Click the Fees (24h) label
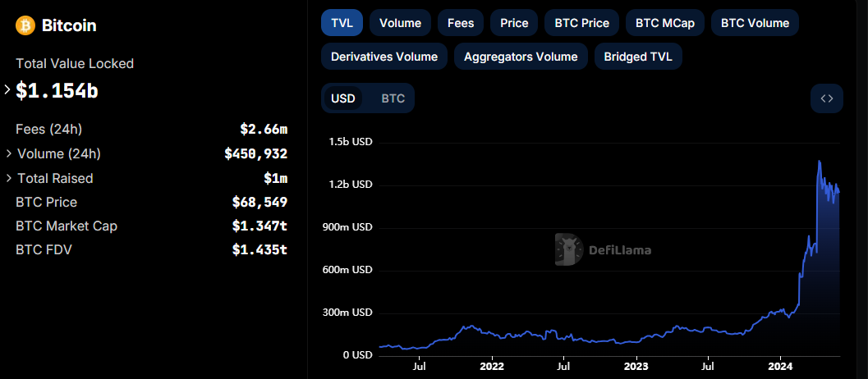This screenshot has height=379, width=868. [x=48, y=130]
